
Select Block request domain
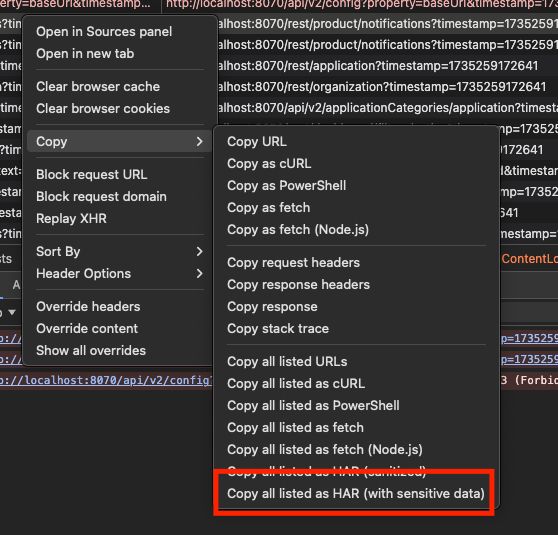pyautogui.click(x=101, y=196)
